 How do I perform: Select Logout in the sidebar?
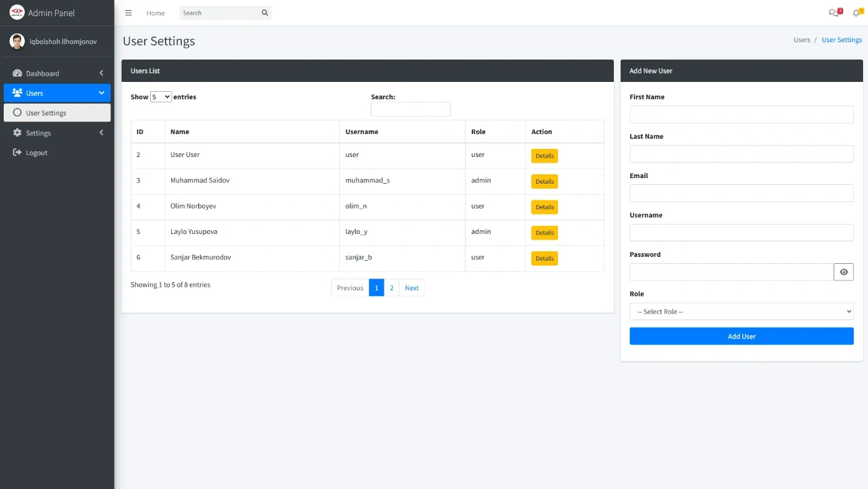(x=57, y=153)
